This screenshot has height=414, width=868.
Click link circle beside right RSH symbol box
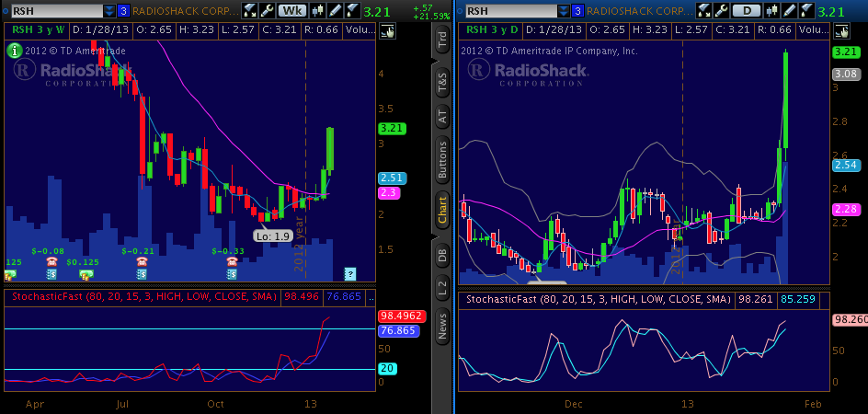[x=458, y=10]
